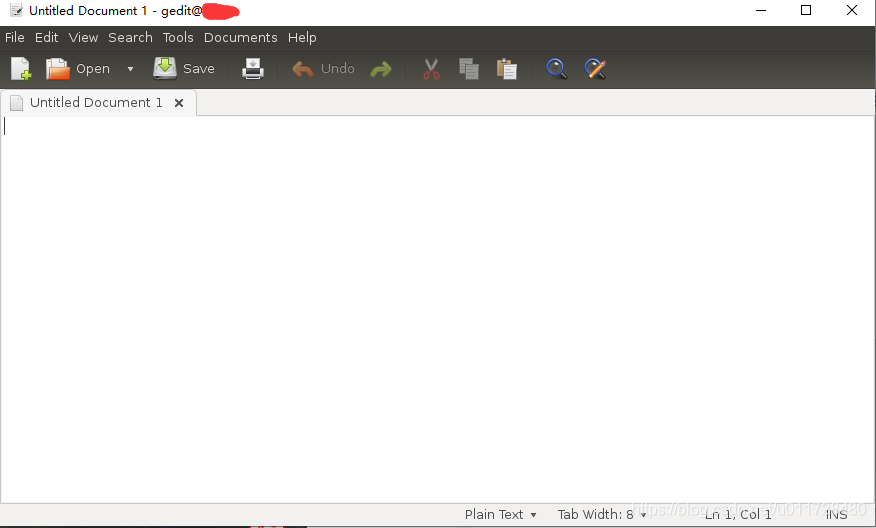Click the Cut scissors icon

point(431,69)
